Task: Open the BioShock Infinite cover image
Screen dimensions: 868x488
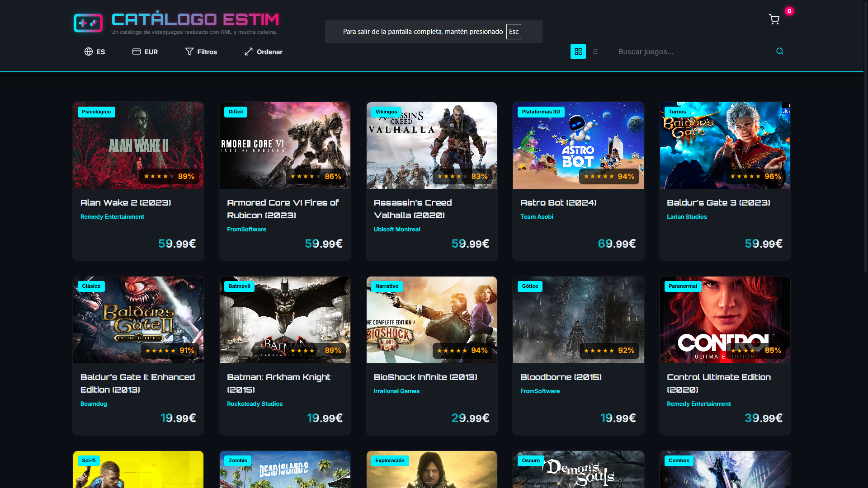Action: [432, 320]
